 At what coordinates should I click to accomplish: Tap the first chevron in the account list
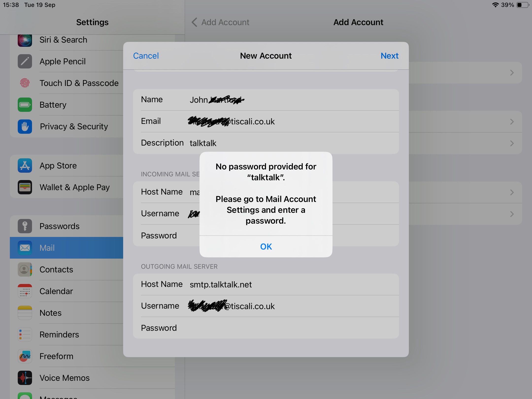coord(512,73)
